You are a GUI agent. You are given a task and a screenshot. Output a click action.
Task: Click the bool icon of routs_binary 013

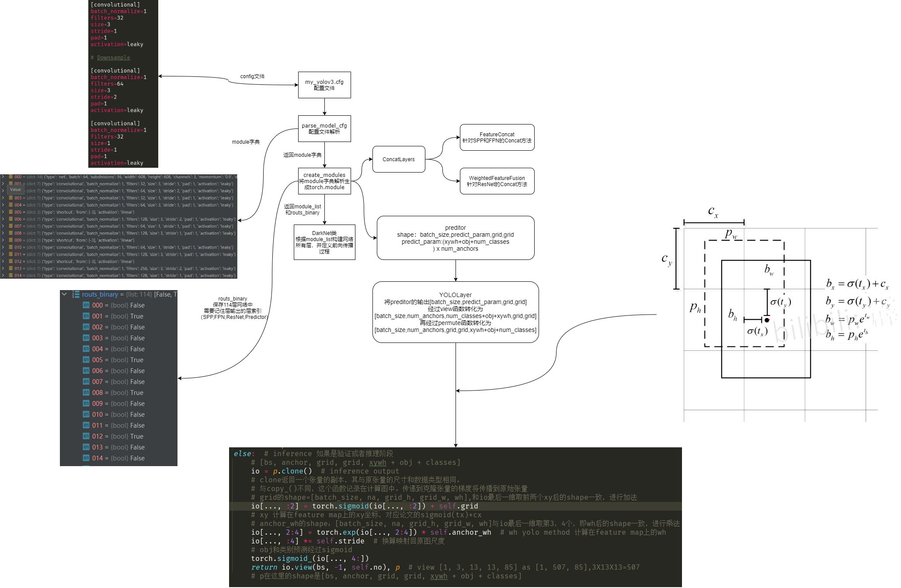coord(86,447)
